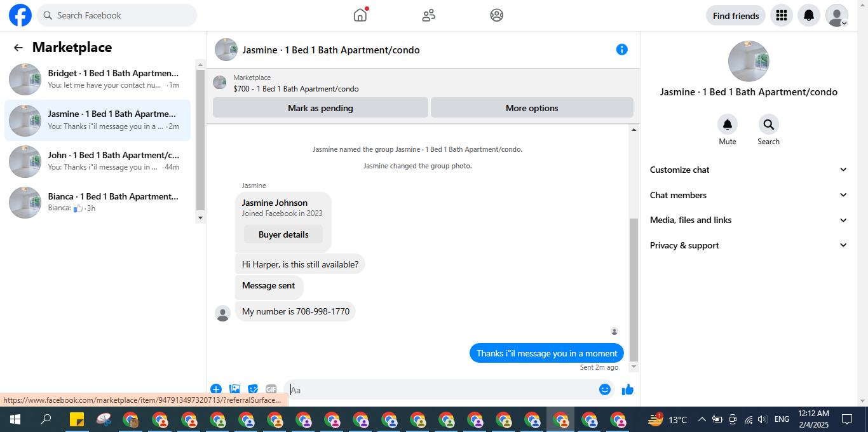
Task: Expand Customize chat section
Action: pyautogui.click(x=749, y=170)
